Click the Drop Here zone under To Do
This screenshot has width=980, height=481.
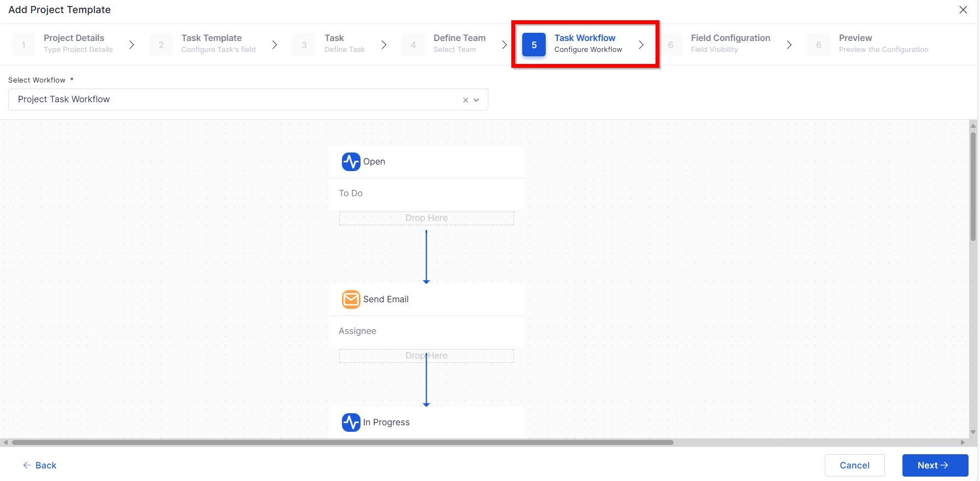point(427,218)
